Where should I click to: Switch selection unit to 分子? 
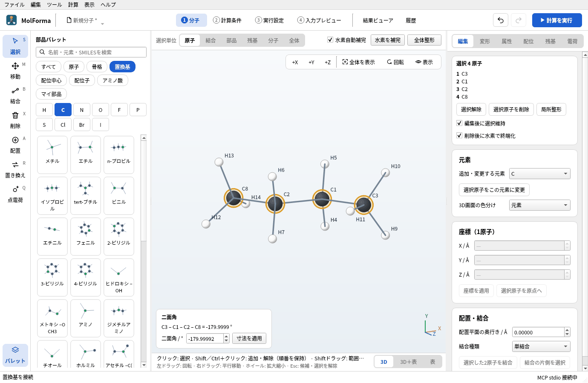273,40
